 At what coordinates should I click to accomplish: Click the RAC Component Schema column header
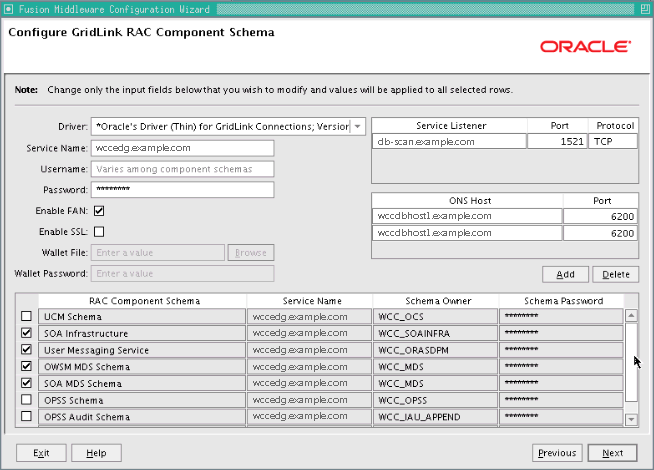click(x=143, y=301)
